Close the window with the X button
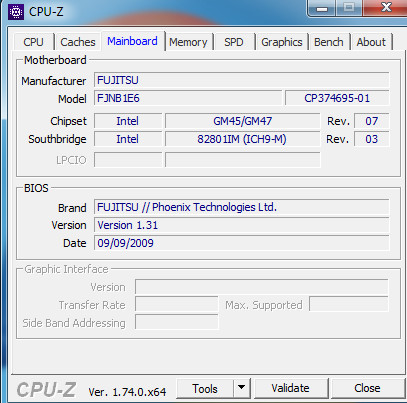Viewport: 407px width, 403px height. tap(386, 8)
